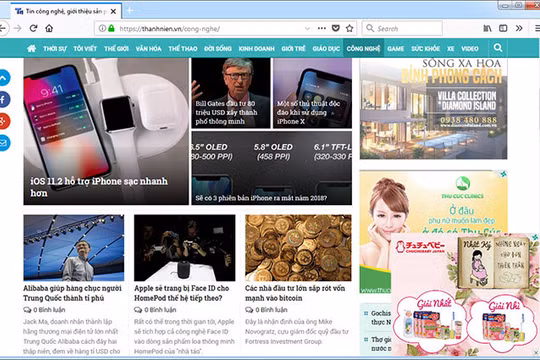This screenshot has width=540, height=360.
Task: Open the Firefox hamburger menu
Action: tap(537, 28)
